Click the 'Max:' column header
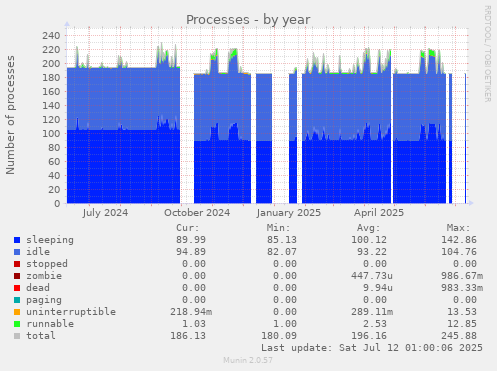Screen dimensions: 497x371 click(x=458, y=228)
